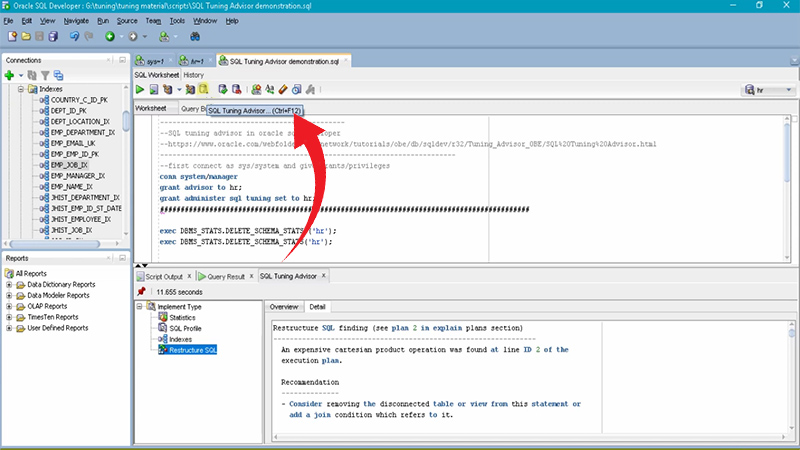This screenshot has width=800, height=450.
Task: Select All Reports item
Action: [31, 273]
